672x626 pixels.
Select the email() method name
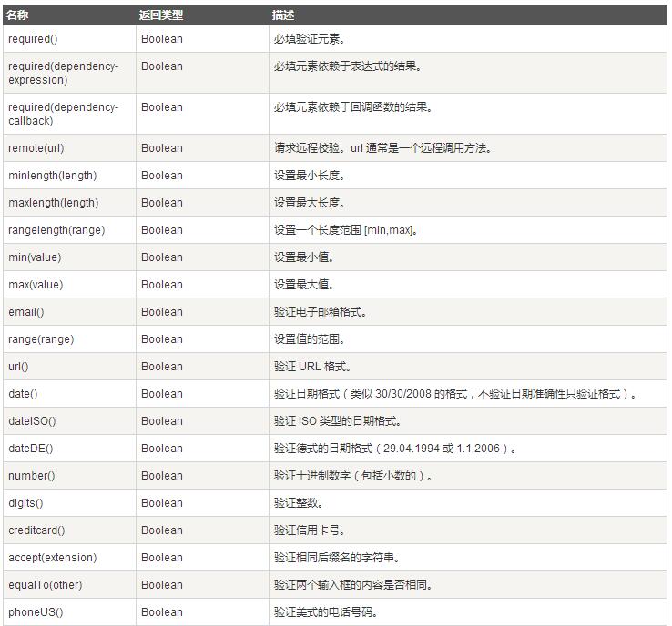26,312
